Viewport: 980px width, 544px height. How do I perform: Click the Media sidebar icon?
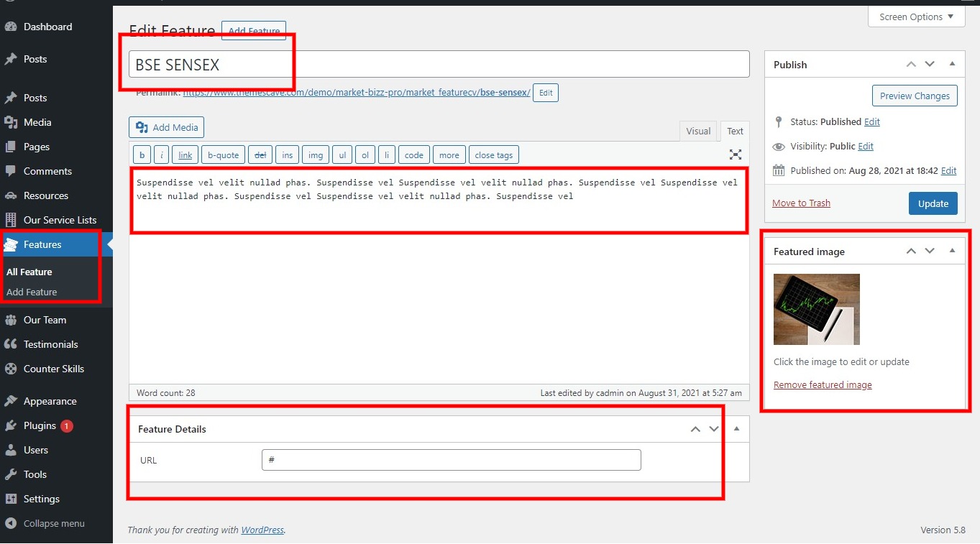tap(11, 122)
